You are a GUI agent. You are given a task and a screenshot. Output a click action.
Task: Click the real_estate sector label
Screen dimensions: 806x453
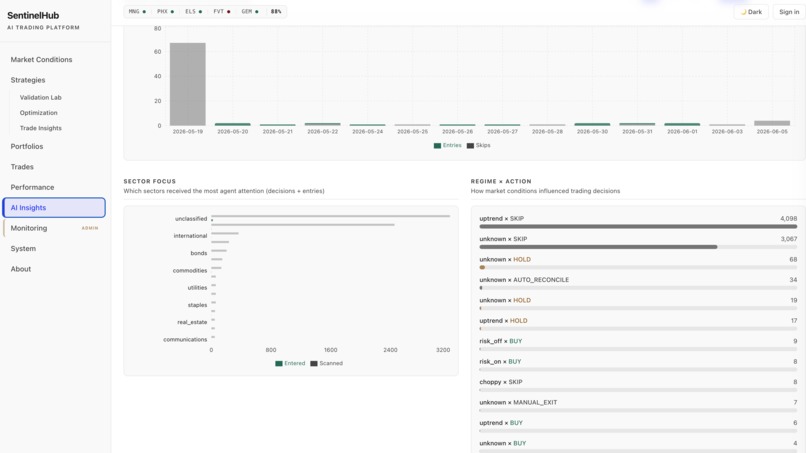(192, 322)
